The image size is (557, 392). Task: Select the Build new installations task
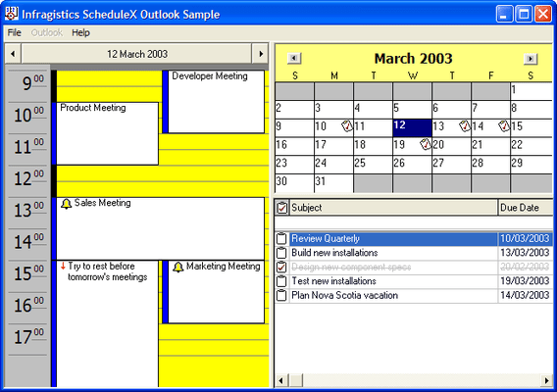pyautogui.click(x=393, y=253)
